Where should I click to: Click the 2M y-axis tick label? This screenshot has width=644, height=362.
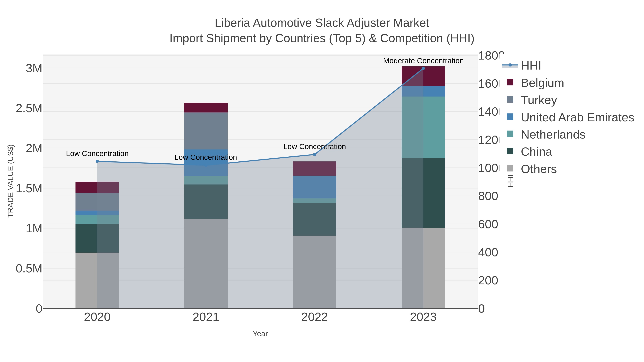pyautogui.click(x=34, y=148)
